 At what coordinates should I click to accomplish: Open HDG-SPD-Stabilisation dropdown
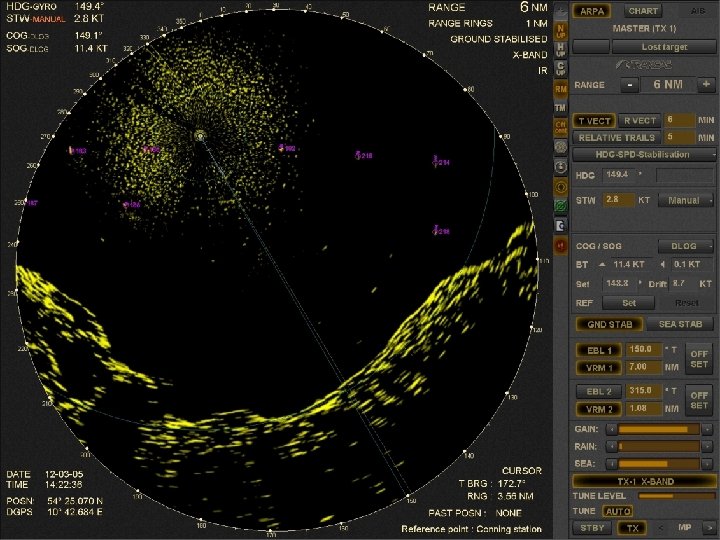[644, 154]
